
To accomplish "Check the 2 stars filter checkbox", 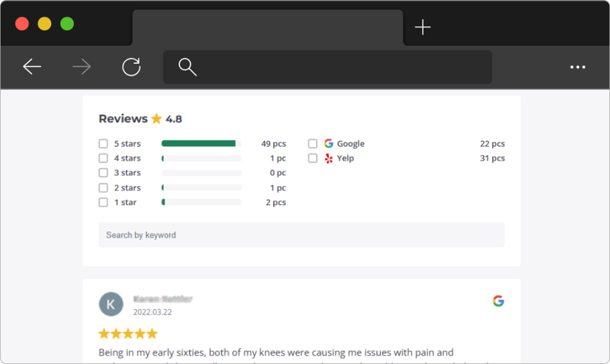I will (103, 188).
